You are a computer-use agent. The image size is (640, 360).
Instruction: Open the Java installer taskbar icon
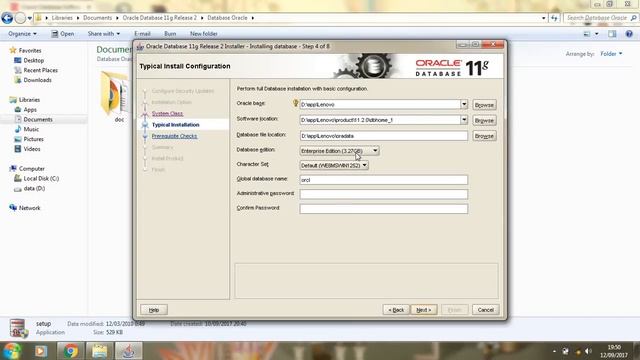[129, 351]
